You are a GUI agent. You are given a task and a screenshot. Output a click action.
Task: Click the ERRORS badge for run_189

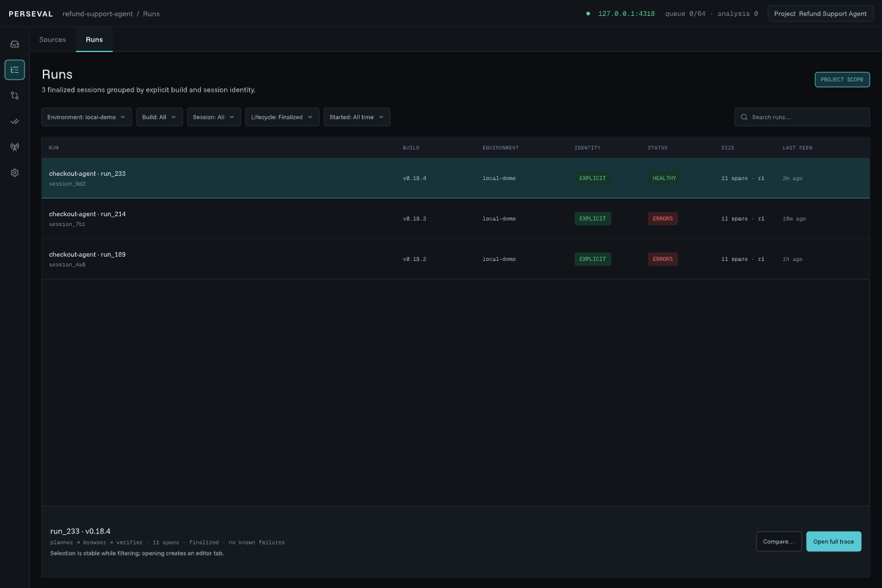[x=663, y=259]
